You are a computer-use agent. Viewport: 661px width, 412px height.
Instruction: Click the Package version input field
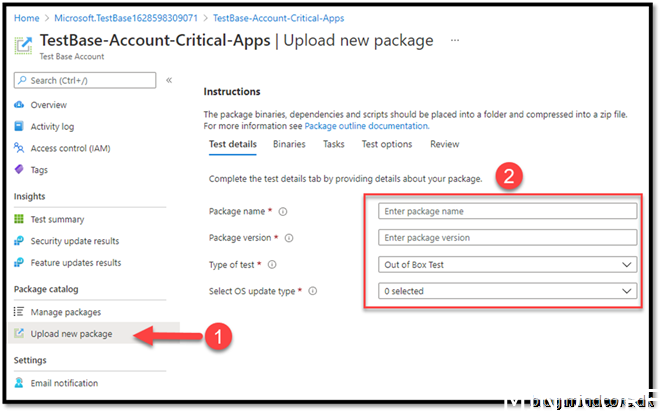(x=507, y=238)
